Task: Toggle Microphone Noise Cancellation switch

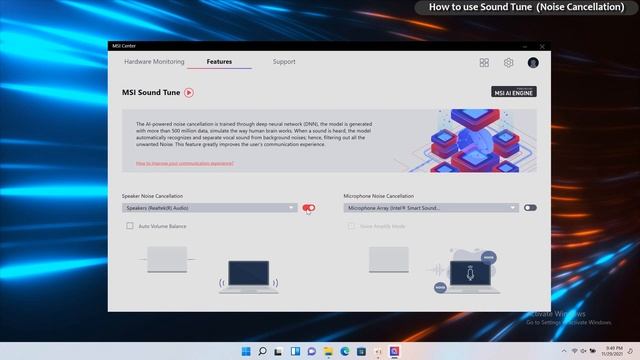Action: click(x=530, y=208)
